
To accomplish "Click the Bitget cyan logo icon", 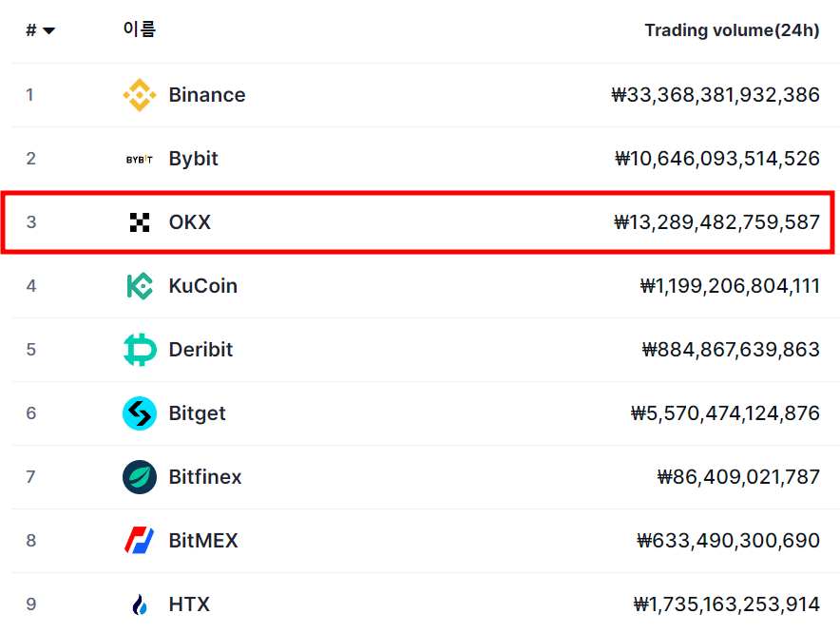I will (x=140, y=413).
